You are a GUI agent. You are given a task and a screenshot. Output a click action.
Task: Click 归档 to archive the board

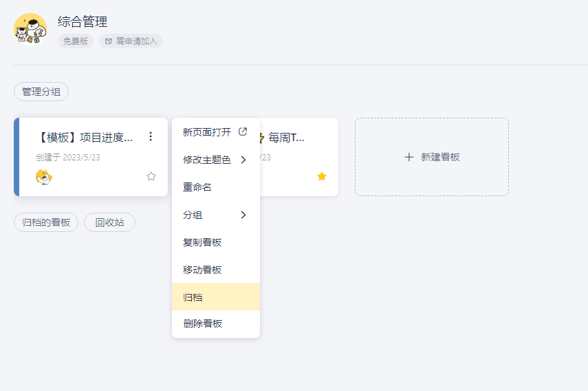[193, 297]
